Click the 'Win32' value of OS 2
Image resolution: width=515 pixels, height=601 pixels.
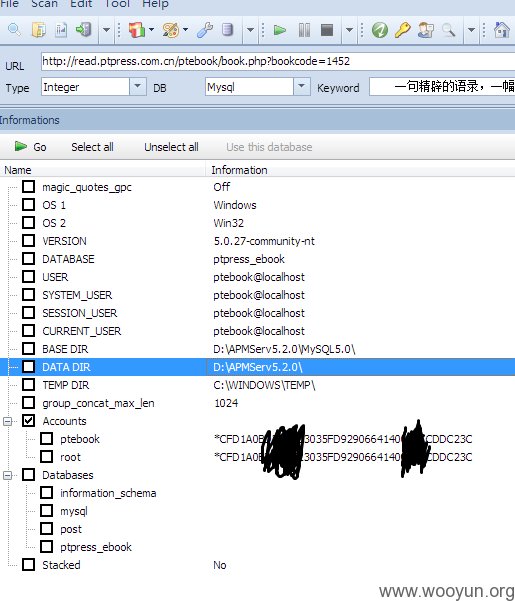pyautogui.click(x=229, y=223)
